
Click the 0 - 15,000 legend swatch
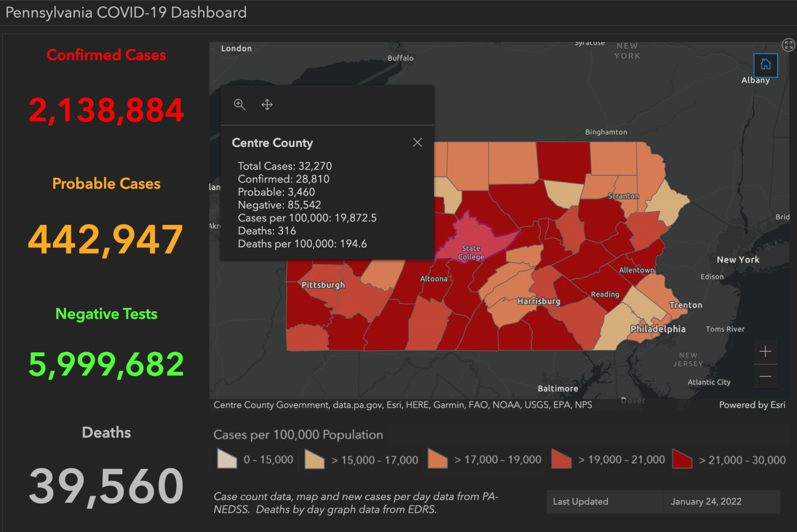click(227, 459)
